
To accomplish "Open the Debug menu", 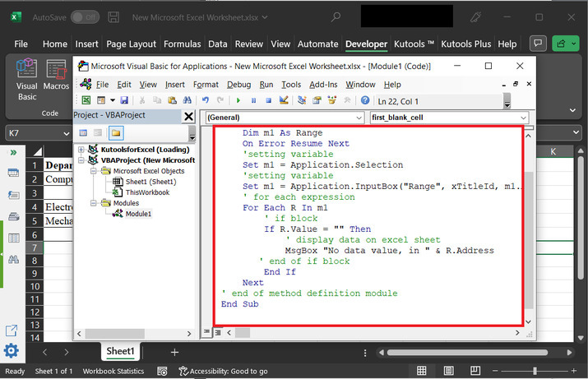I will [238, 84].
